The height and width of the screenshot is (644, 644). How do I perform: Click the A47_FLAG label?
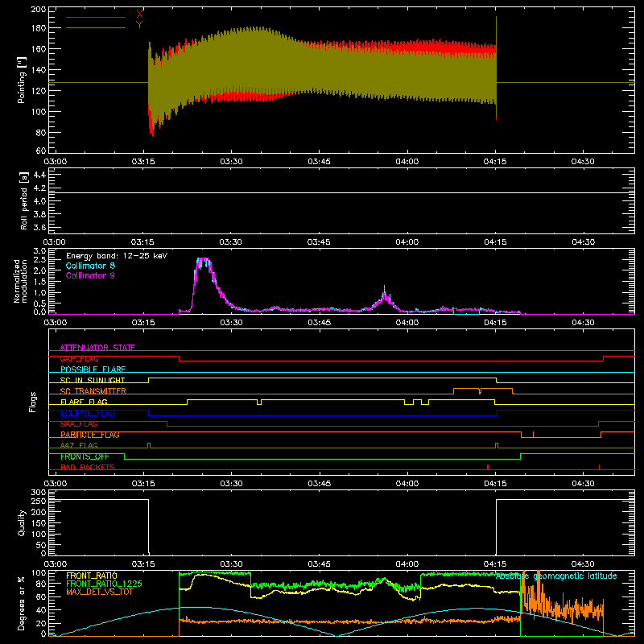click(x=79, y=445)
